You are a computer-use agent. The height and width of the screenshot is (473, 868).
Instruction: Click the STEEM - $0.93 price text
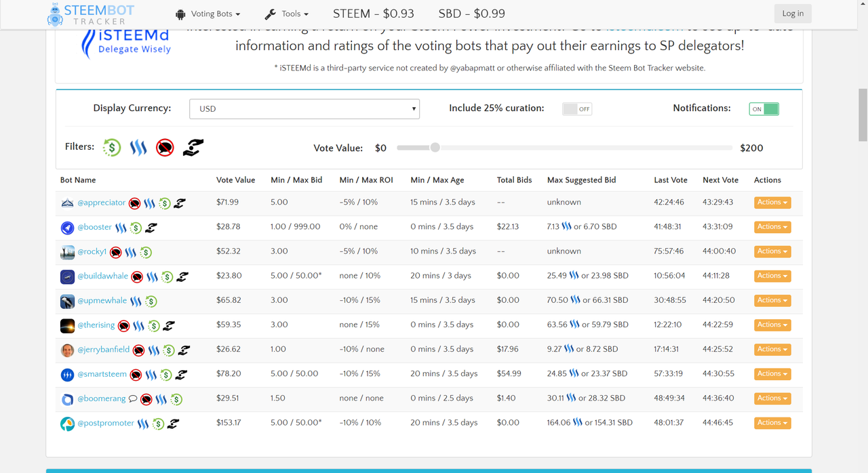click(x=374, y=14)
